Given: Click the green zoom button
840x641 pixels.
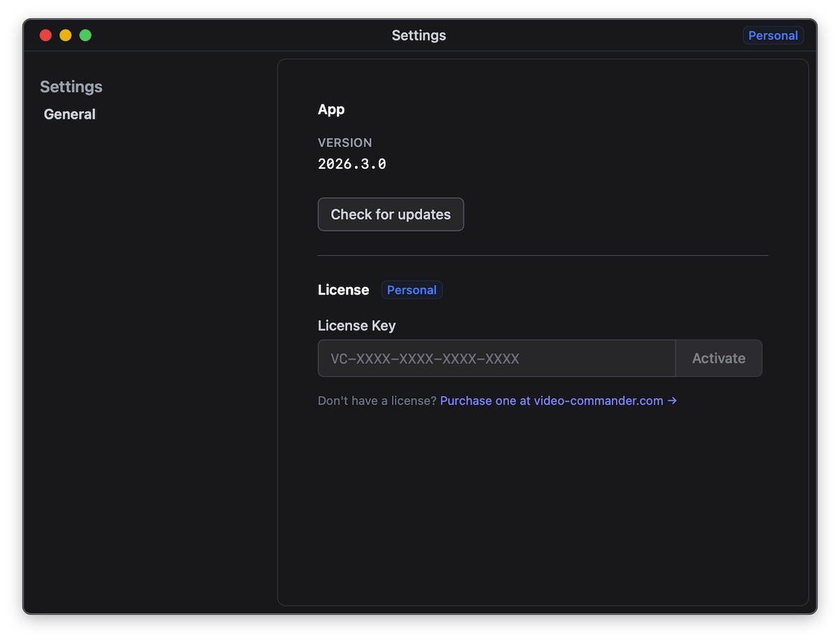Looking at the screenshot, I should (x=85, y=35).
